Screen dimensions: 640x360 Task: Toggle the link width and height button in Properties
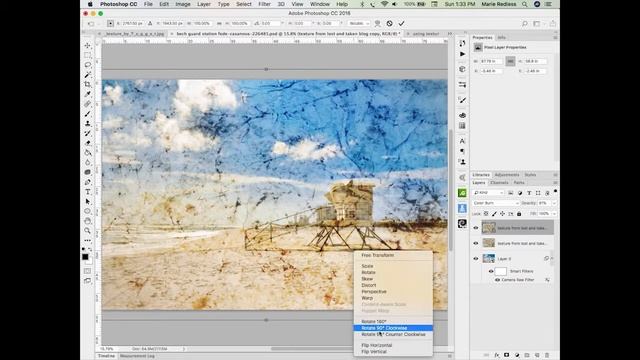pyautogui.click(x=510, y=61)
